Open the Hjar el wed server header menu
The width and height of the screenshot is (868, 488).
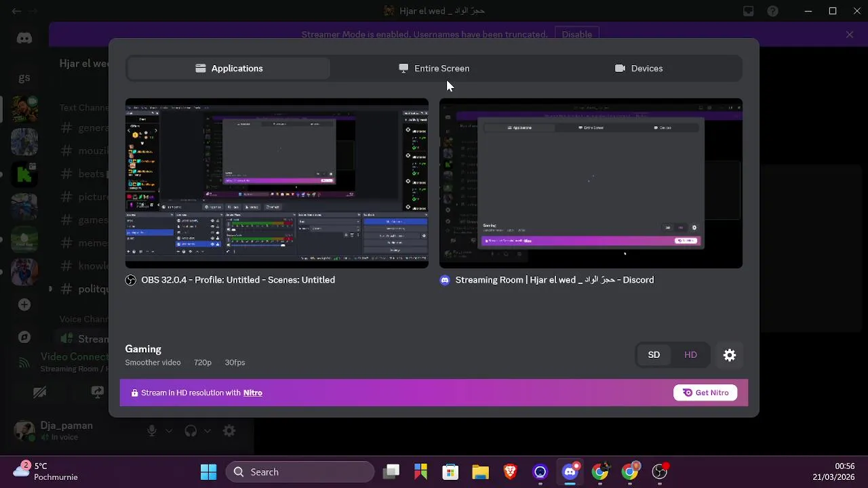pyautogui.click(x=84, y=63)
